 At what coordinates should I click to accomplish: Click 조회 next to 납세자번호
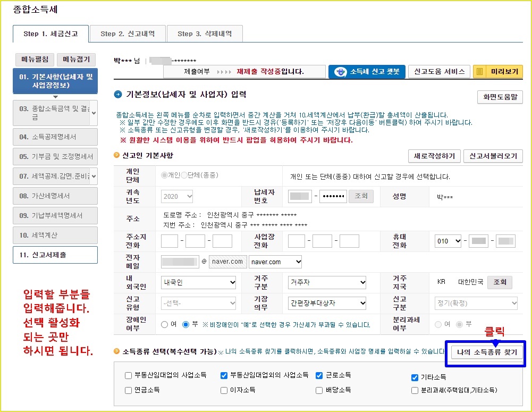coord(361,196)
